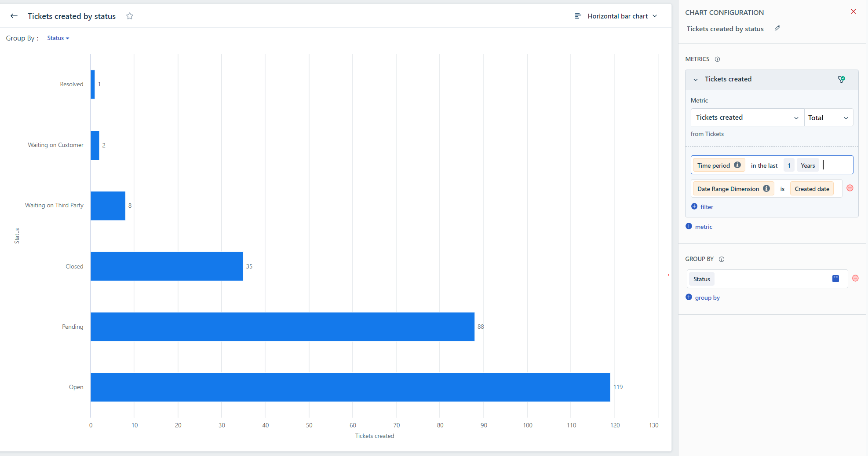The image size is (868, 456).
Task: Add a new filter link
Action: [x=707, y=207]
